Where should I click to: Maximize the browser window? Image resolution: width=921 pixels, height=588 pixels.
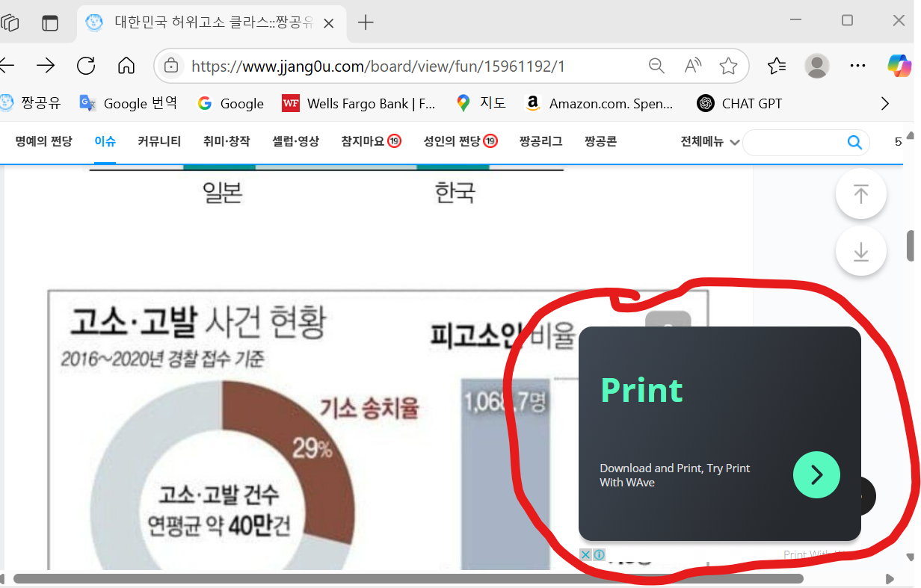[847, 21]
